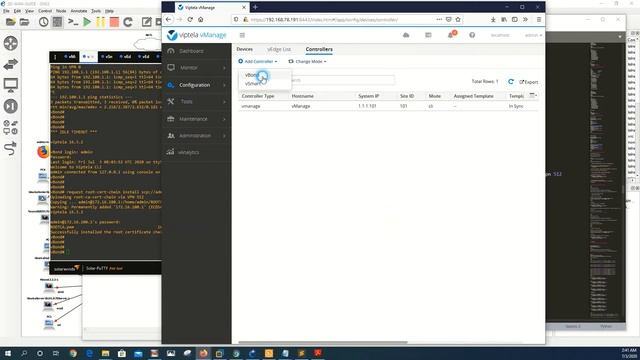Select add a link cable icon
Viewport: 640px width, 360px height.
11,148
